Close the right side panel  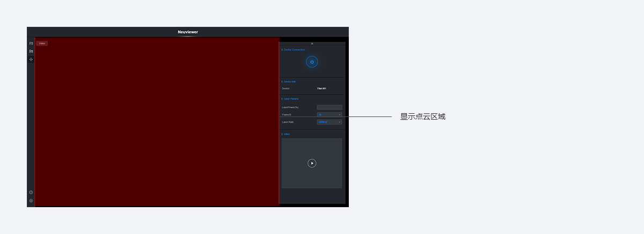(x=312, y=43)
